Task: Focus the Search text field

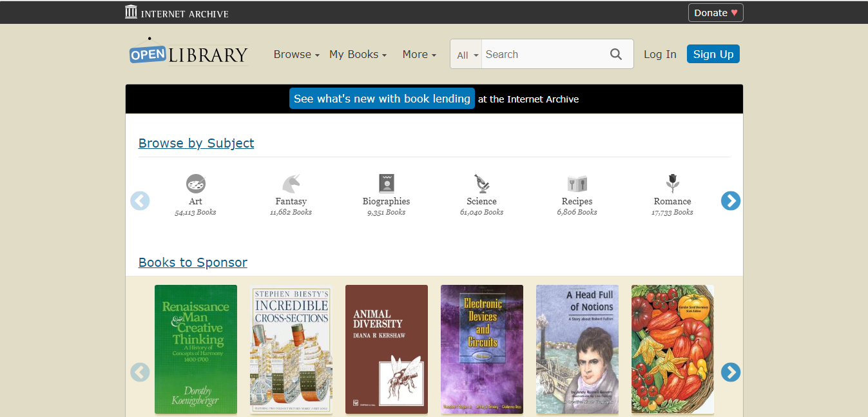Action: (541, 54)
